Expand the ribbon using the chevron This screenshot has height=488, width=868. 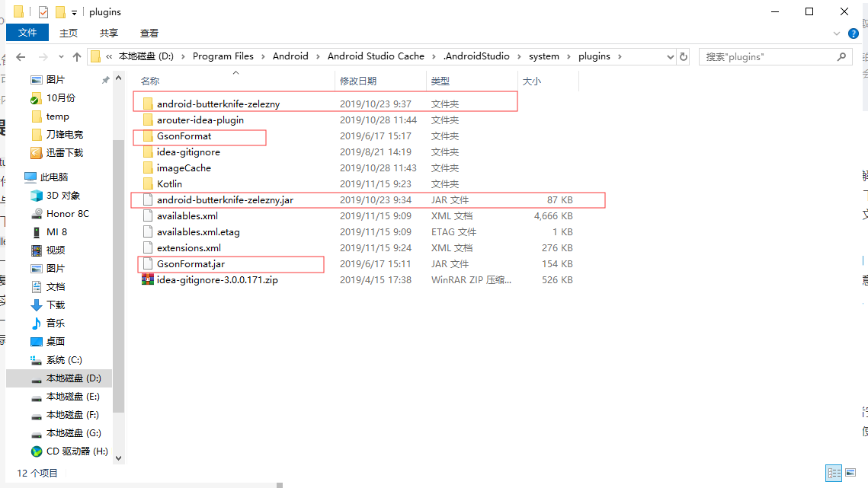pos(837,33)
